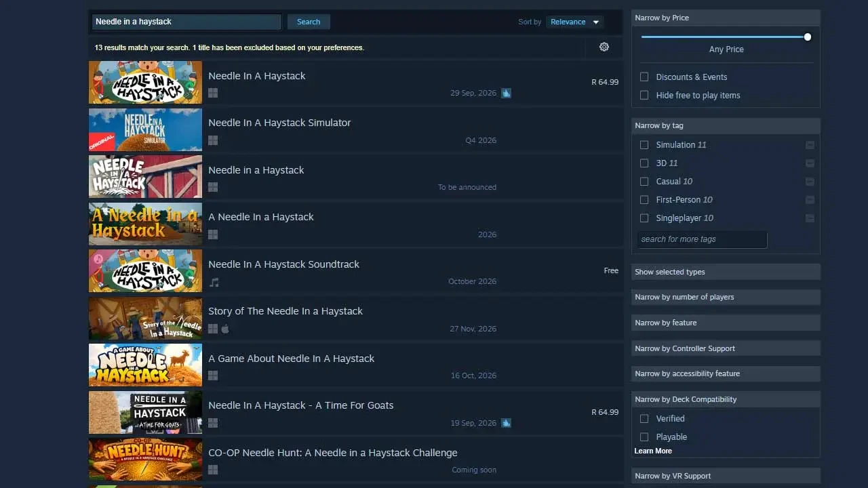Open the Needle In A Haystack Simulator result
Screen dimensions: 868x488
click(x=356, y=129)
